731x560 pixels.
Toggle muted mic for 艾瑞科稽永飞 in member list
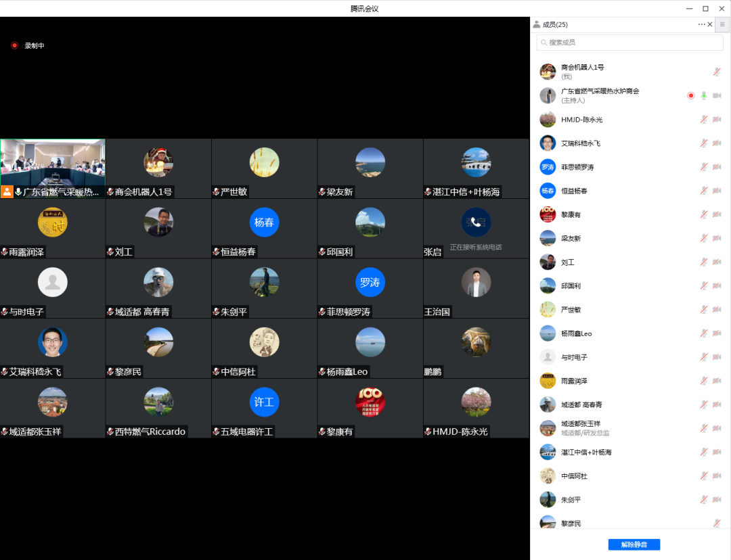(704, 143)
